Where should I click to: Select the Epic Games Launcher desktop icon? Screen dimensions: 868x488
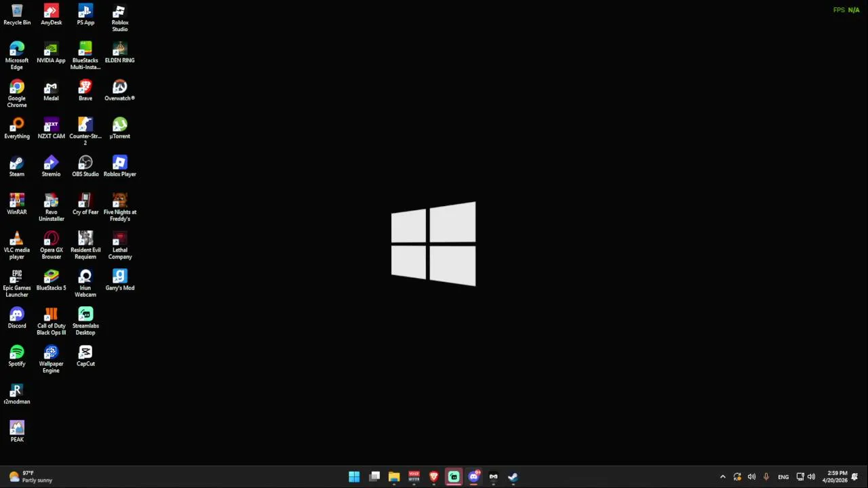(x=17, y=284)
